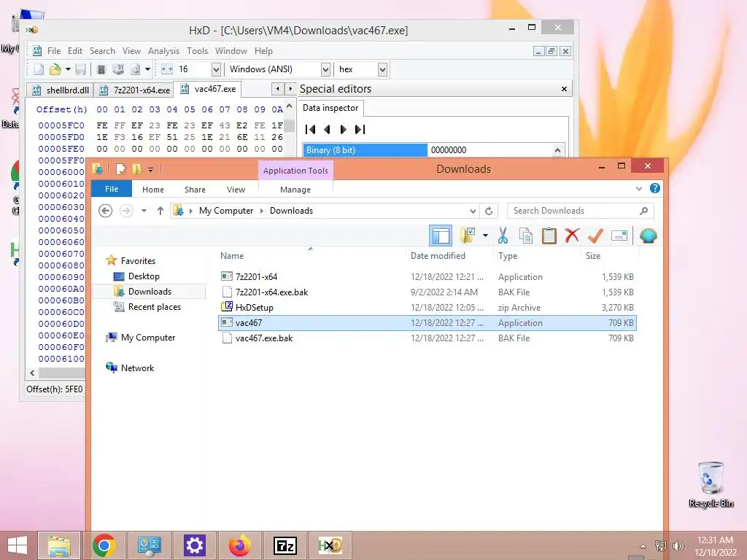Open quick access toolbar customize dropdown

pos(150,169)
